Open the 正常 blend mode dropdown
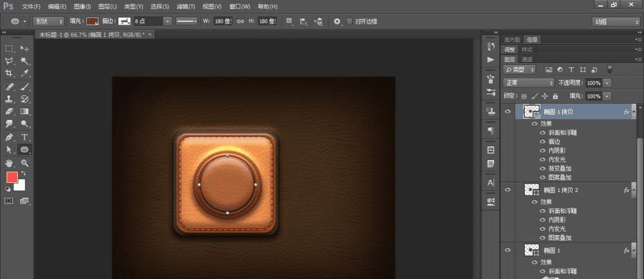The height and width of the screenshot is (279, 644). (529, 82)
